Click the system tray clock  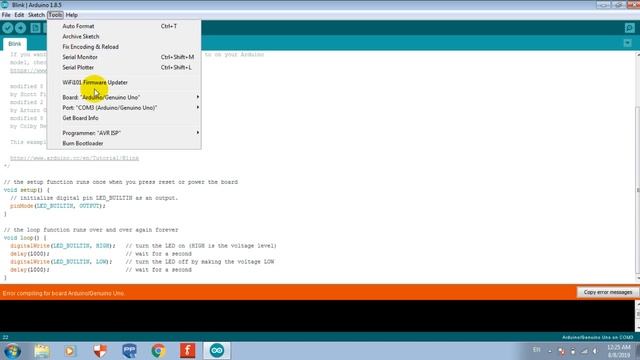[619, 351]
